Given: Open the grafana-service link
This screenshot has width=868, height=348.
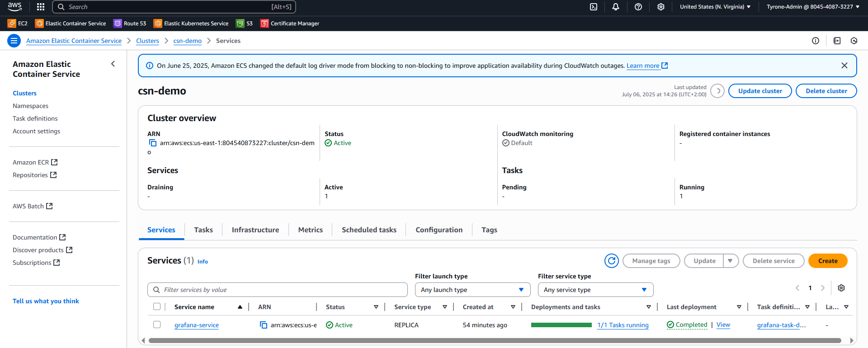Looking at the screenshot, I should [197, 325].
